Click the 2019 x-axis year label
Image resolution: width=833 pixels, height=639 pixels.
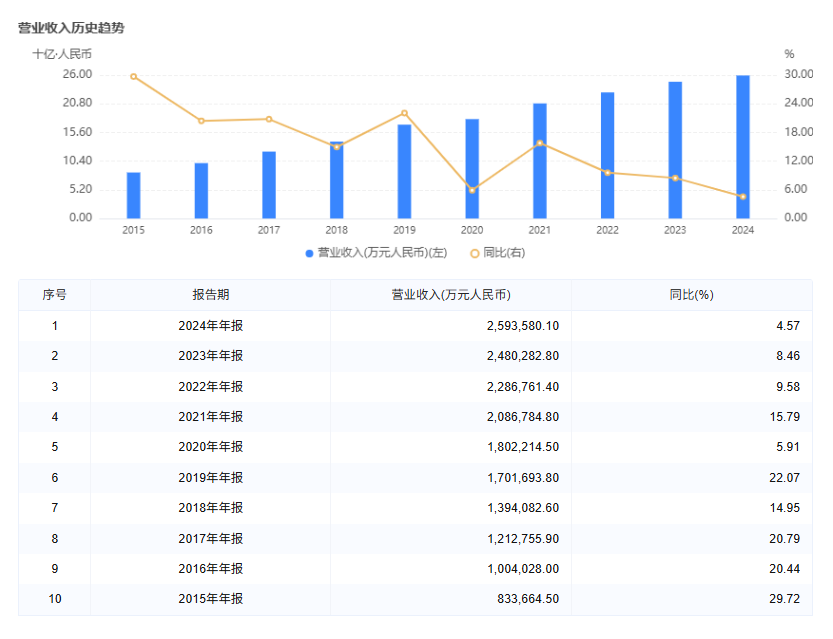404,230
